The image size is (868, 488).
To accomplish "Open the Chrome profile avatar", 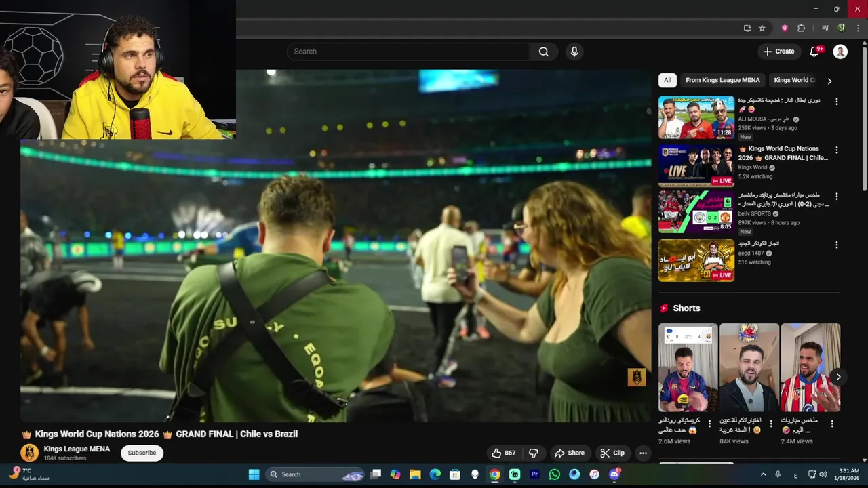I will pos(842,28).
